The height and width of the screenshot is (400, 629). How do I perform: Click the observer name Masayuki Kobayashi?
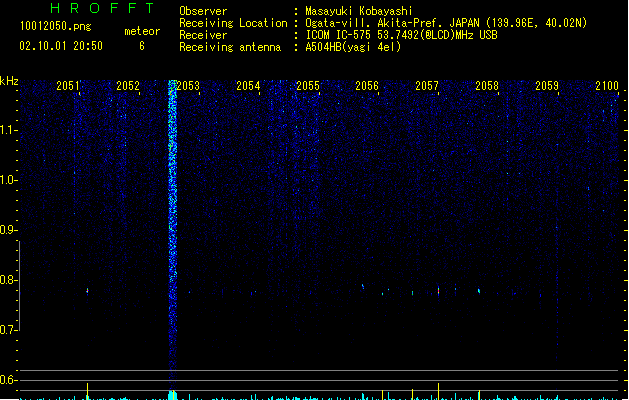(x=359, y=11)
